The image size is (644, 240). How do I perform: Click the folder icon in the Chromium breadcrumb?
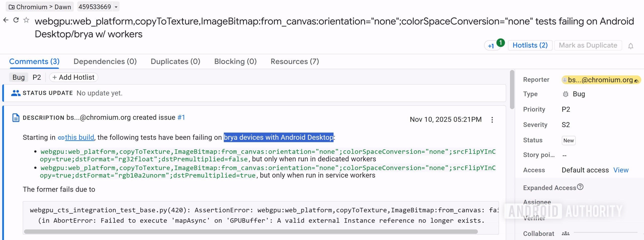(11, 7)
